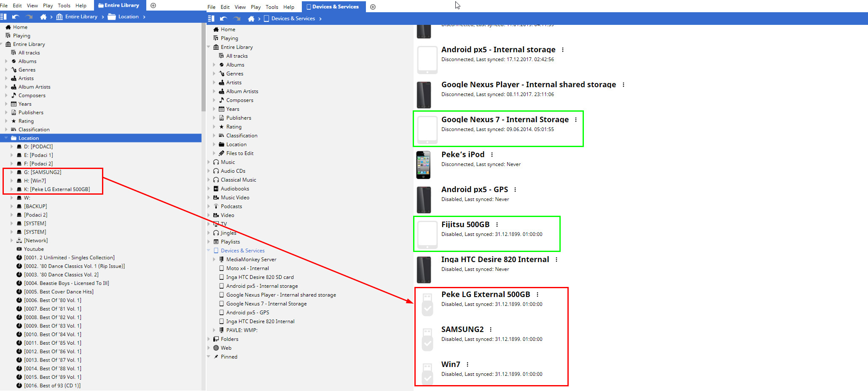
Task: Toggle sidebar panel button in Devices & Services toolbar
Action: [x=211, y=19]
